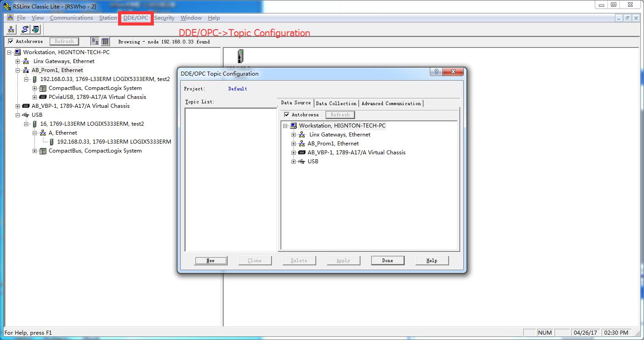Click the device icon in the right pane
The image size is (644, 340).
[241, 56]
